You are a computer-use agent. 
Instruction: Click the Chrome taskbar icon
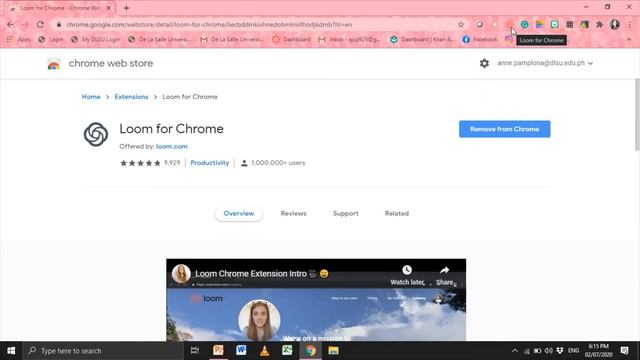[311, 351]
